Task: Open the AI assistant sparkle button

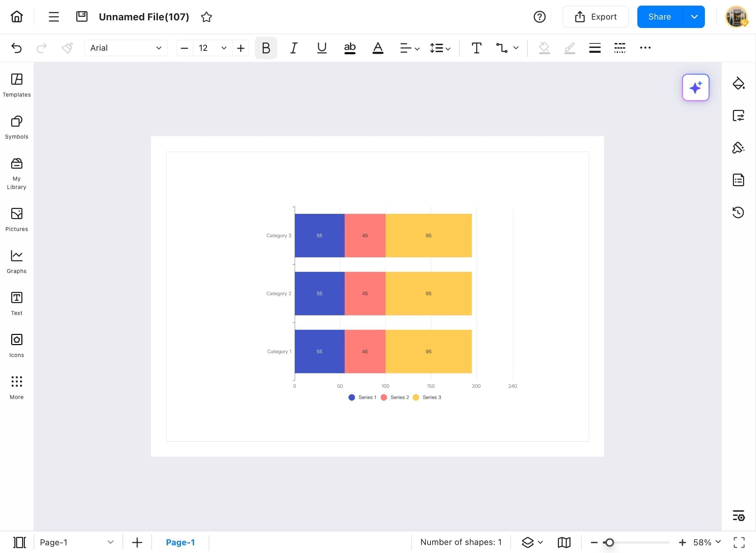Action: (x=695, y=87)
